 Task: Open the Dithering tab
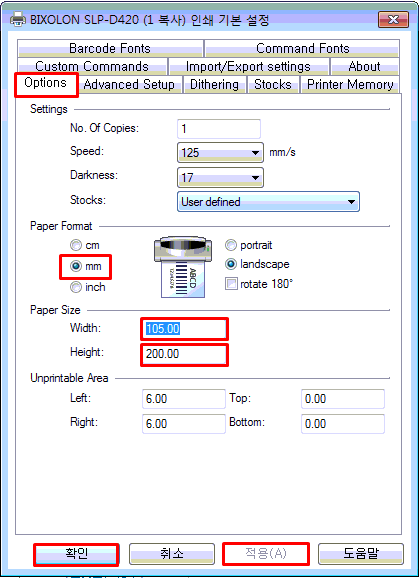point(214,84)
